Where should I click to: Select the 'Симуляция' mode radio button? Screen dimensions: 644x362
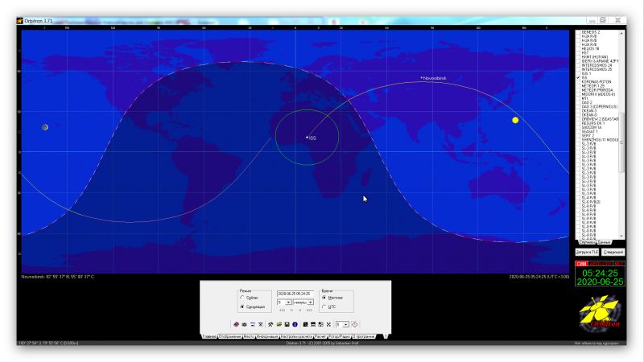242,306
